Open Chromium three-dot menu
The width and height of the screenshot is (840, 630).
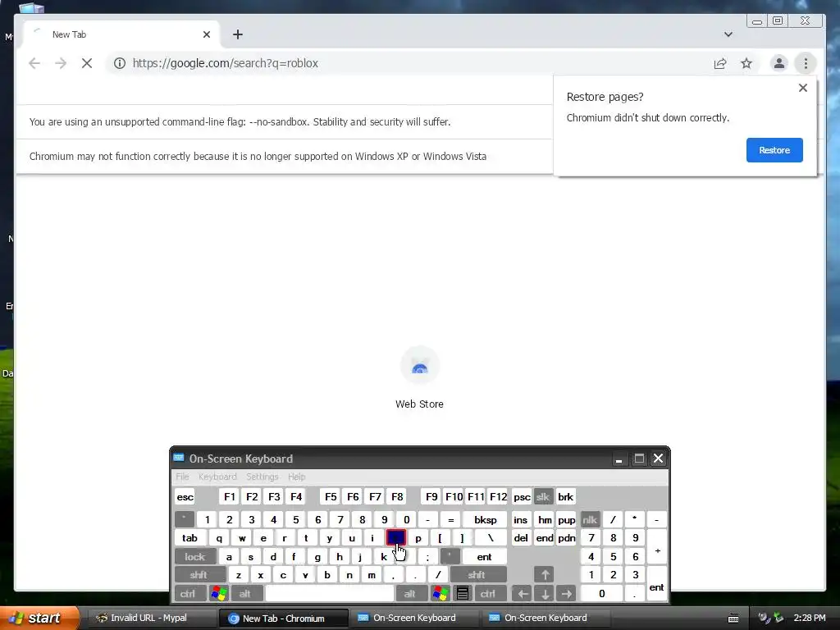[x=806, y=63]
